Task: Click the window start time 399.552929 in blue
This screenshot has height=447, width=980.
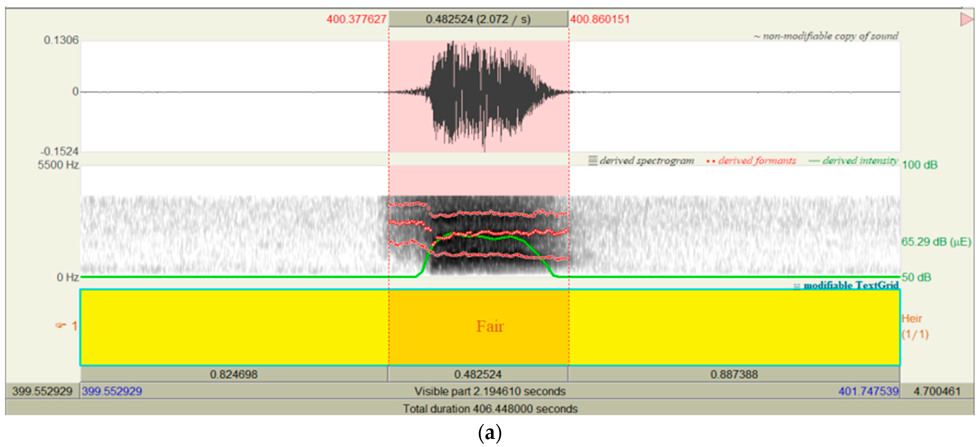Action: click(x=112, y=391)
